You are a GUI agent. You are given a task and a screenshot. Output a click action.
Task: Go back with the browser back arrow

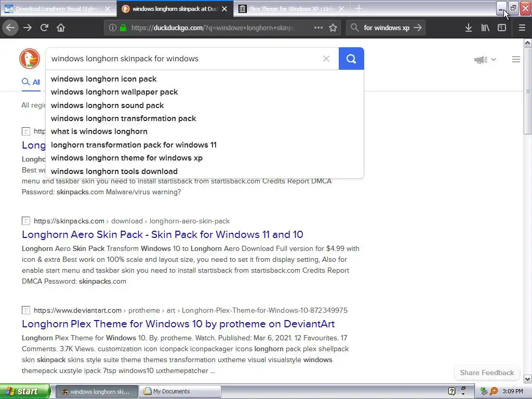pyautogui.click(x=10, y=28)
